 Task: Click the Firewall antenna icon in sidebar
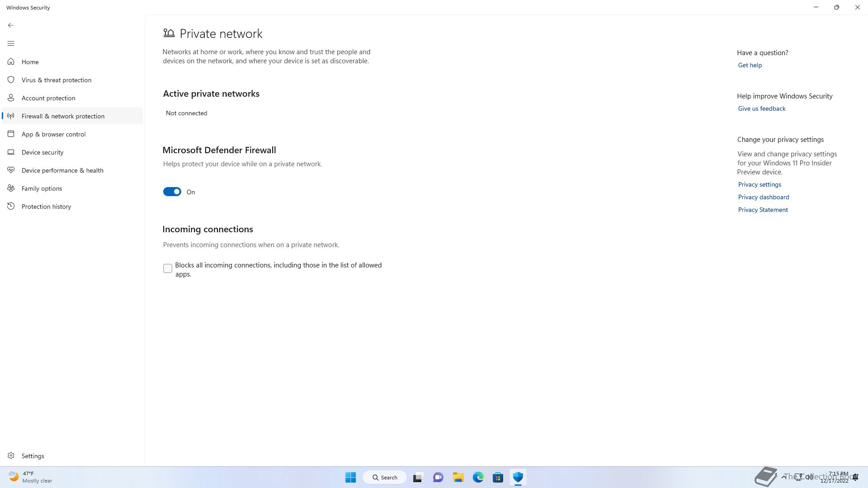(x=11, y=116)
